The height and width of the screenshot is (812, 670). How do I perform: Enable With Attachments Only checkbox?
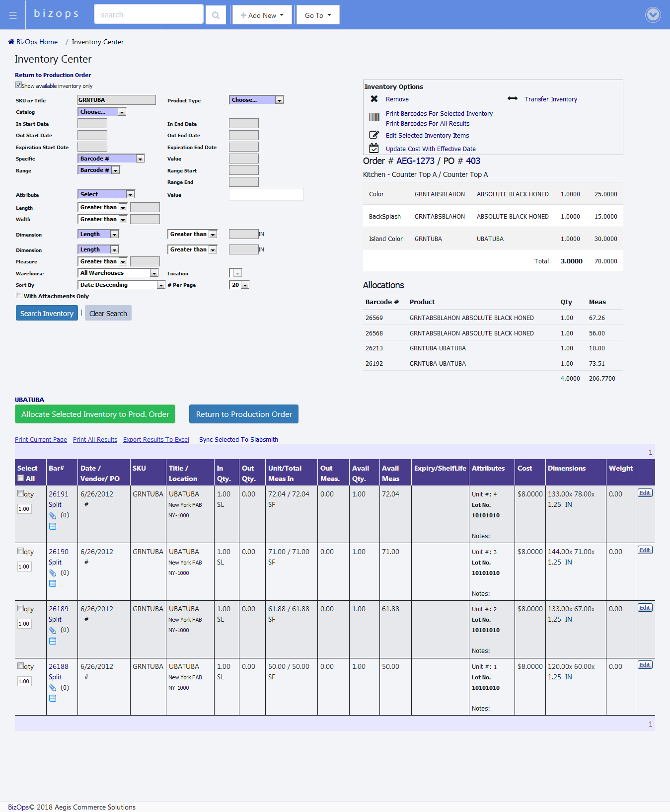tap(19, 295)
